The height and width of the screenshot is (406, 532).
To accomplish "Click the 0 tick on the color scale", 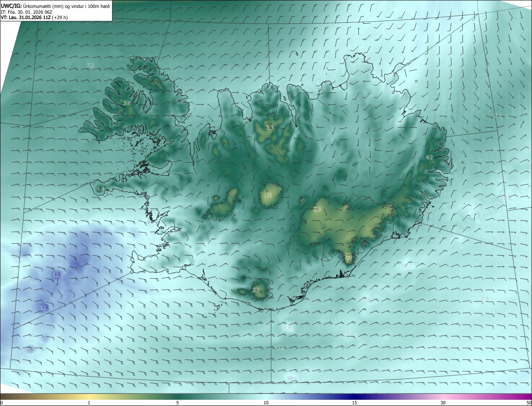I will [x=1, y=403].
